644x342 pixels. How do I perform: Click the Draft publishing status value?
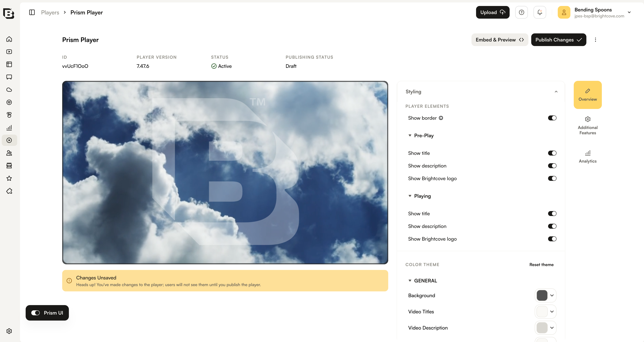(291, 66)
